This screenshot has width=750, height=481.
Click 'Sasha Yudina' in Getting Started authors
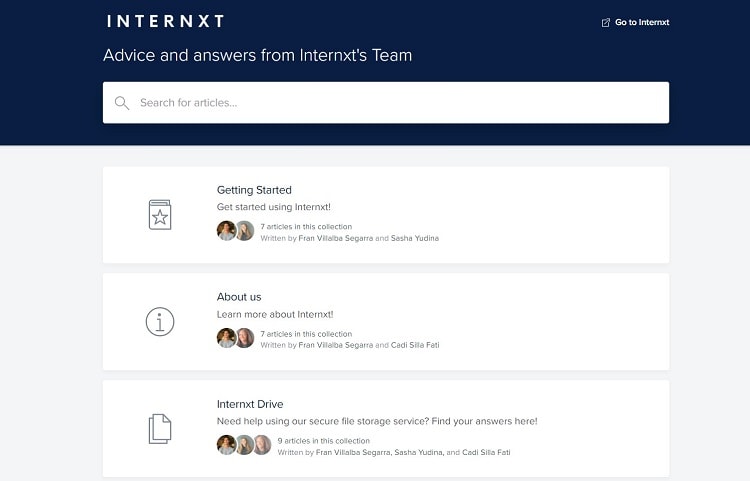click(415, 238)
